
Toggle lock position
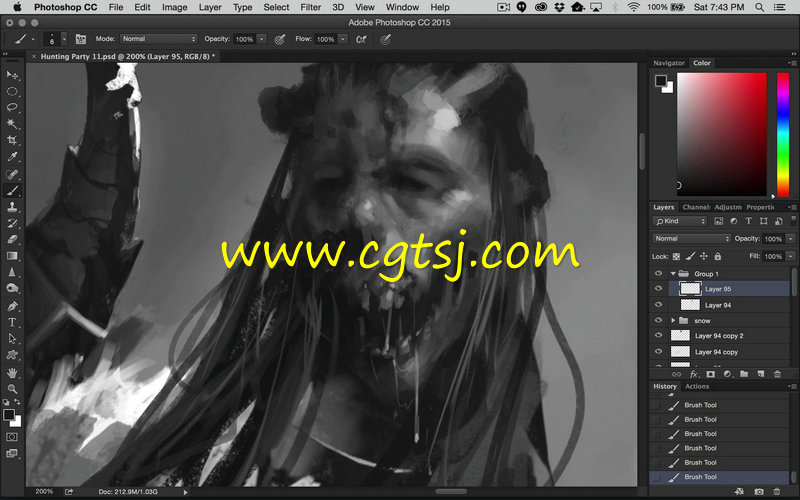704,257
